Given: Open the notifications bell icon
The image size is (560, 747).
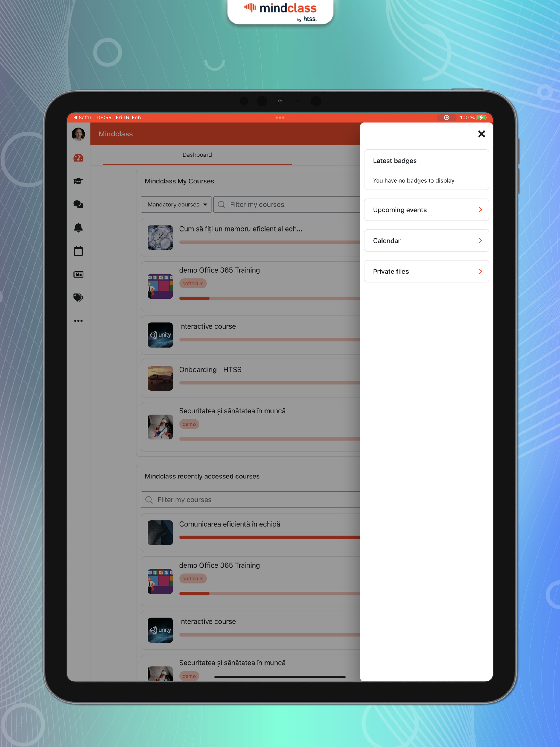Looking at the screenshot, I should coord(78,227).
